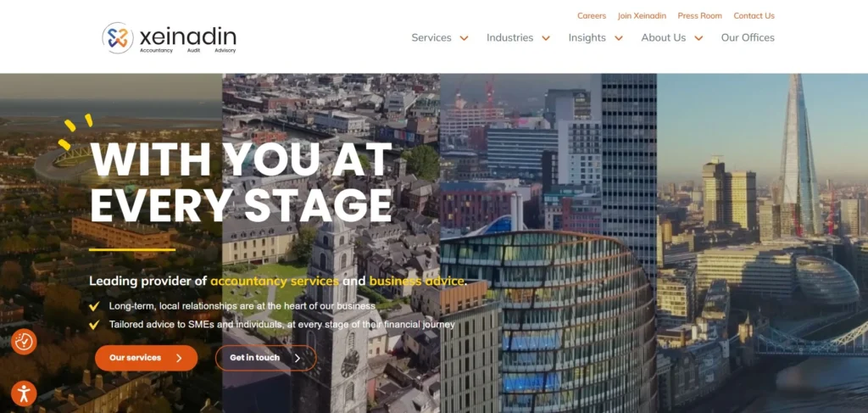Viewport: 868px width, 413px height.
Task: Open the Contact Us link
Action: click(x=754, y=16)
